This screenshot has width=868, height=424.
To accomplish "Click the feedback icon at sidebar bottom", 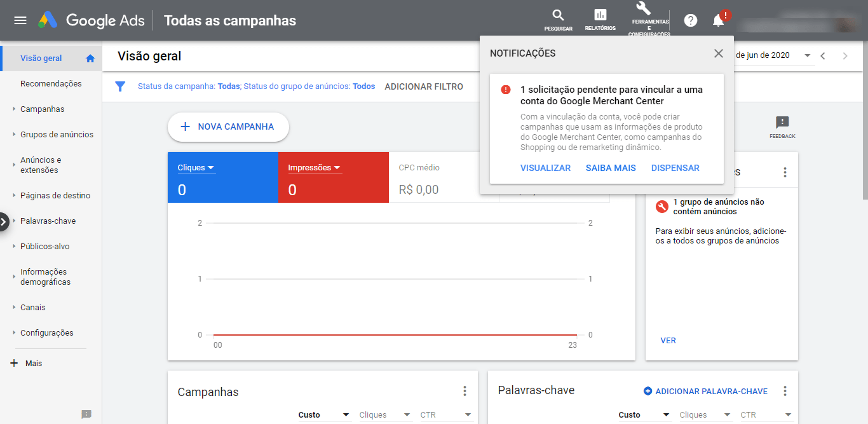I will click(x=86, y=414).
